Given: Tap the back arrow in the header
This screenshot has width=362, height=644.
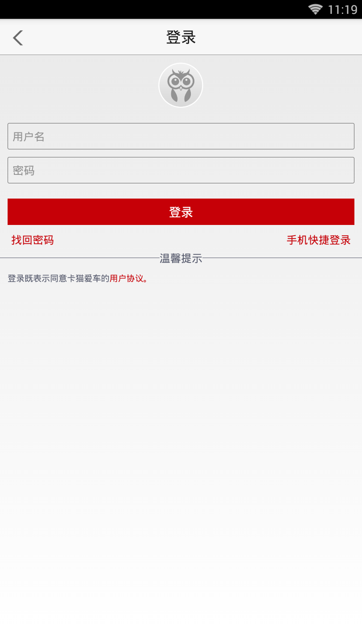Looking at the screenshot, I should tap(18, 38).
